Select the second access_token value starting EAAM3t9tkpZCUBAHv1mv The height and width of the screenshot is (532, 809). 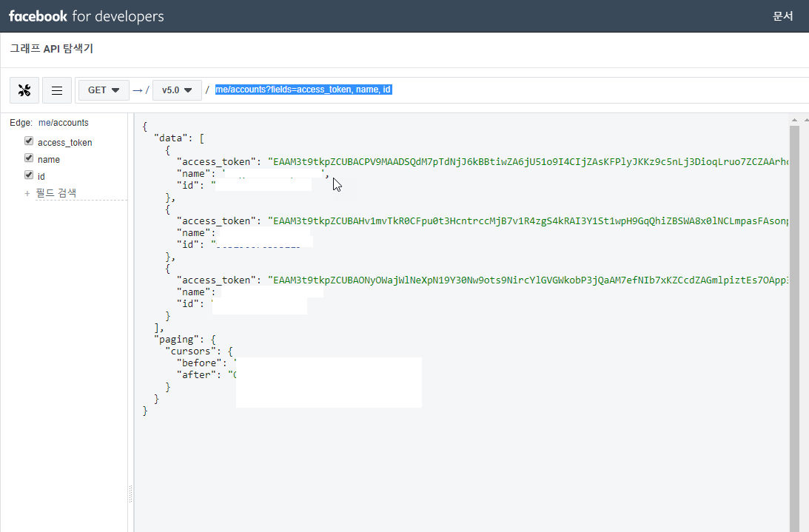point(528,220)
